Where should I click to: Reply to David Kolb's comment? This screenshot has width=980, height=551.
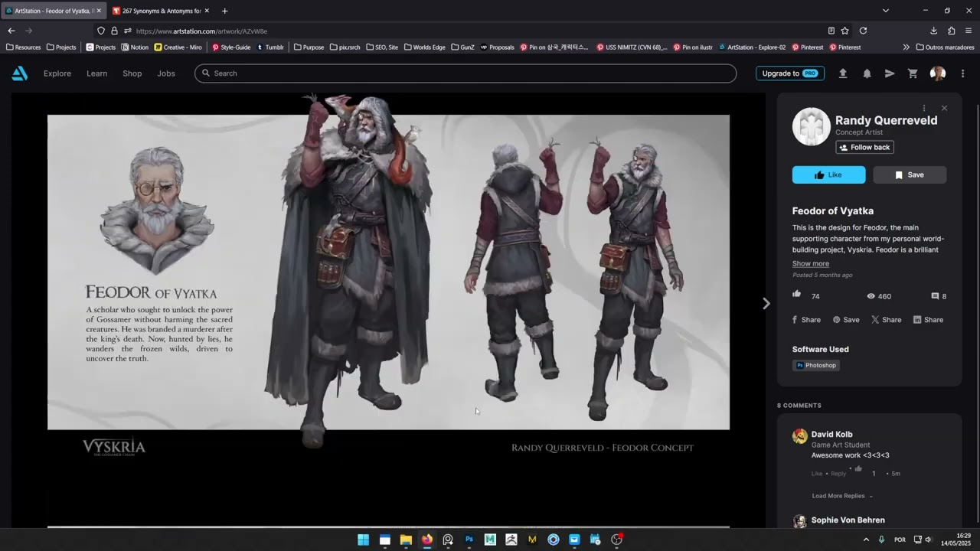[838, 474]
